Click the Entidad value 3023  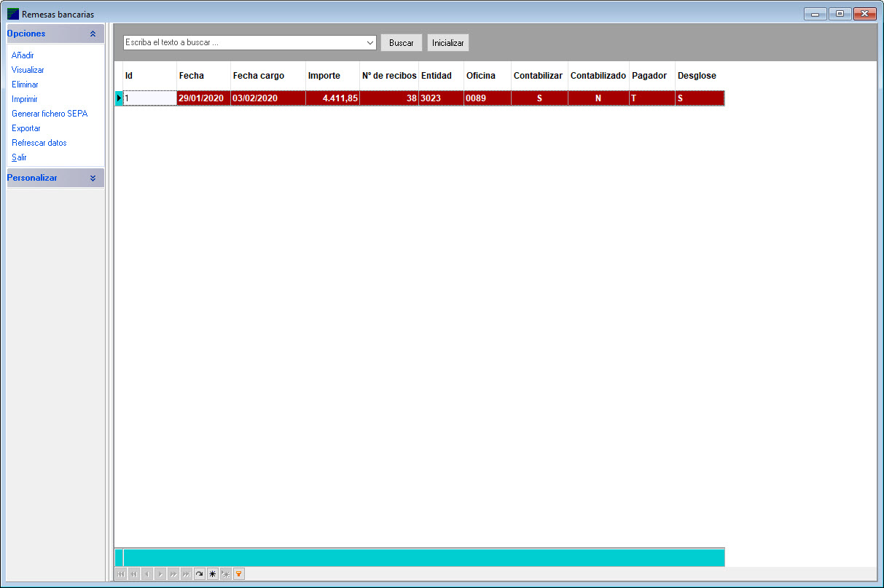pos(442,98)
